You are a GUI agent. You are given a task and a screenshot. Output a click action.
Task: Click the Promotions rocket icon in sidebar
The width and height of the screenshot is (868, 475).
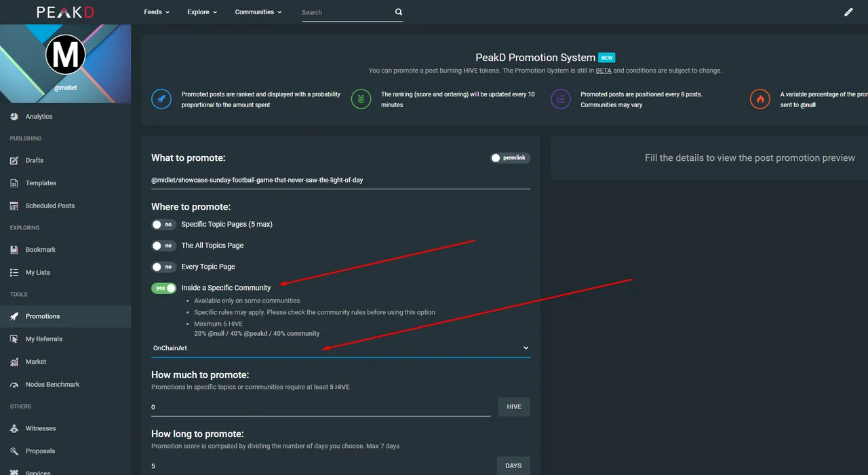click(x=14, y=316)
